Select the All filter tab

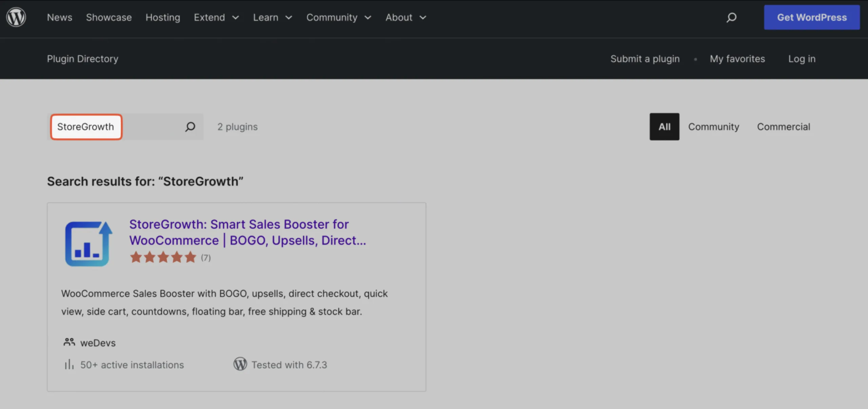(664, 127)
